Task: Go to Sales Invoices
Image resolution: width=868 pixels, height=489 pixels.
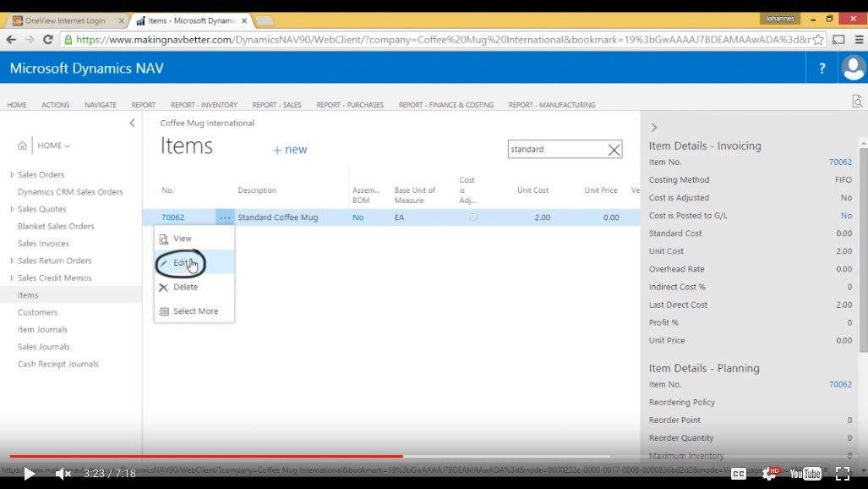Action: pos(43,244)
